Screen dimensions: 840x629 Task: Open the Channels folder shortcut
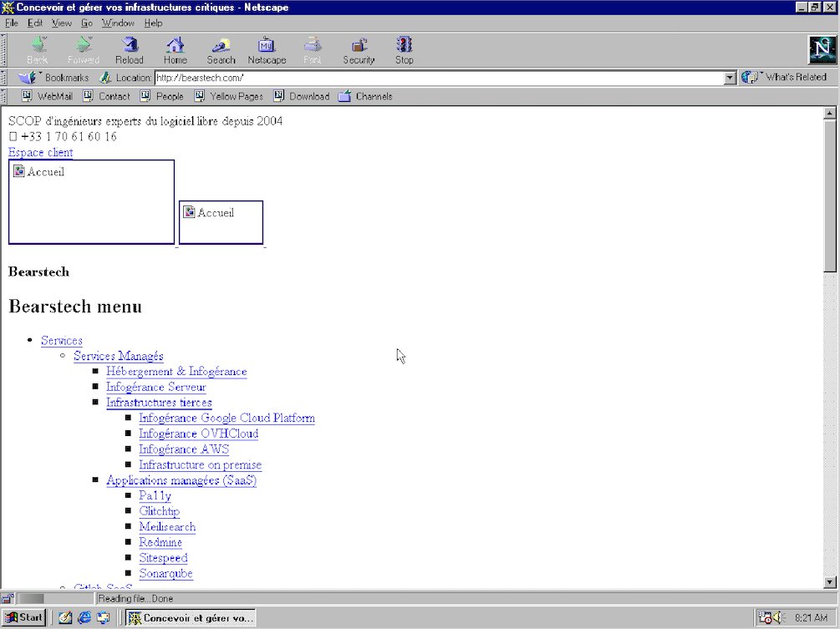[x=365, y=96]
